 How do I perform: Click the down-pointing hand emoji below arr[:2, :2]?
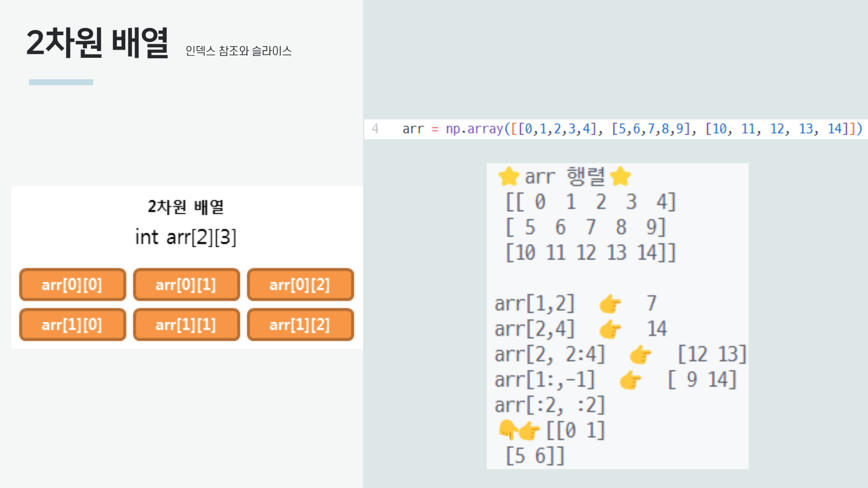(x=508, y=429)
